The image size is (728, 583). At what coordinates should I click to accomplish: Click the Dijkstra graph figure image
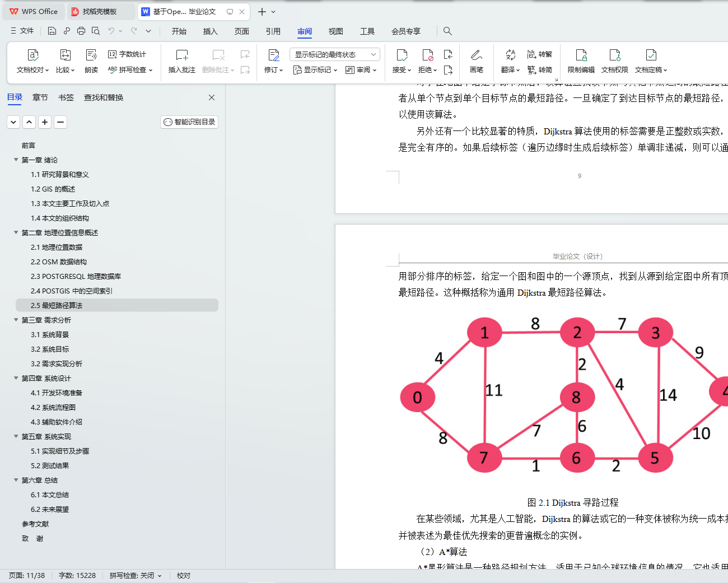click(564, 396)
